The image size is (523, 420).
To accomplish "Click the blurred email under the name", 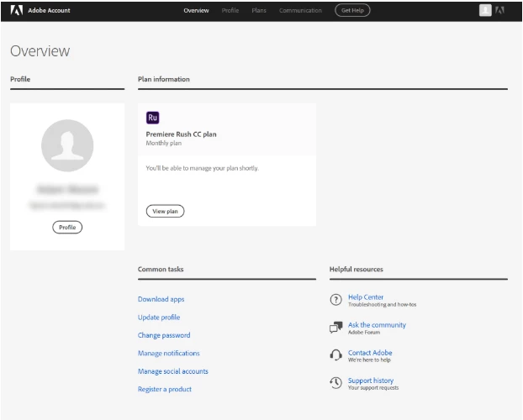I will coord(67,205).
